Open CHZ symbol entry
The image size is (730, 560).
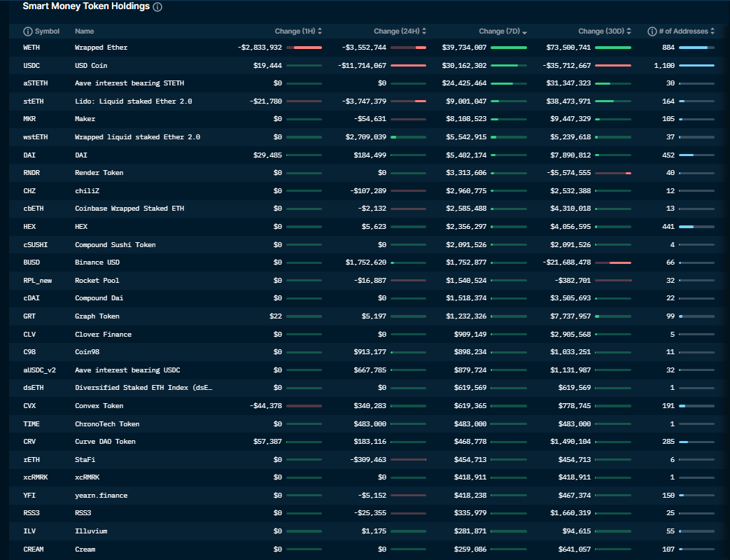coord(29,191)
